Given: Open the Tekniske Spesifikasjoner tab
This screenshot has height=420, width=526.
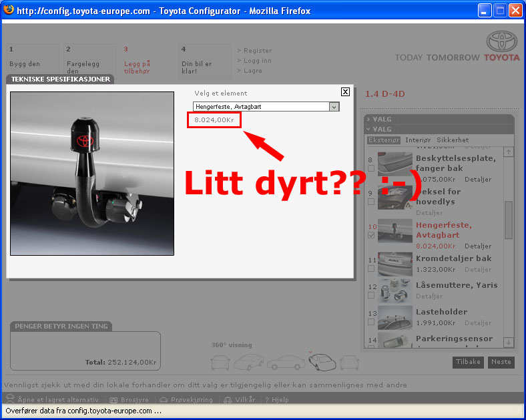Looking at the screenshot, I should (x=60, y=79).
